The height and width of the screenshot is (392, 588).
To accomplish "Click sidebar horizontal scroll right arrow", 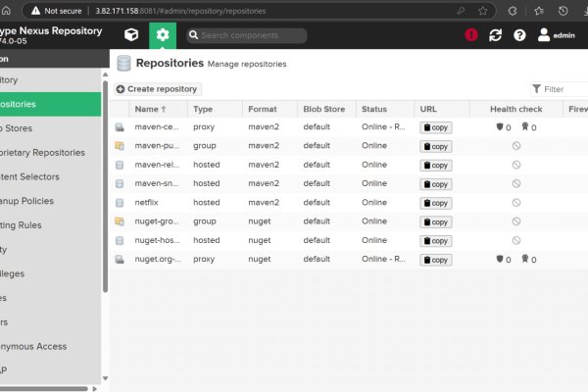I will [x=95, y=389].
